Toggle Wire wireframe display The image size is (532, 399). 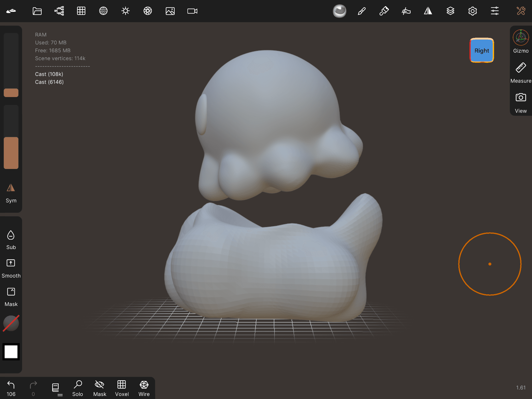click(x=144, y=388)
